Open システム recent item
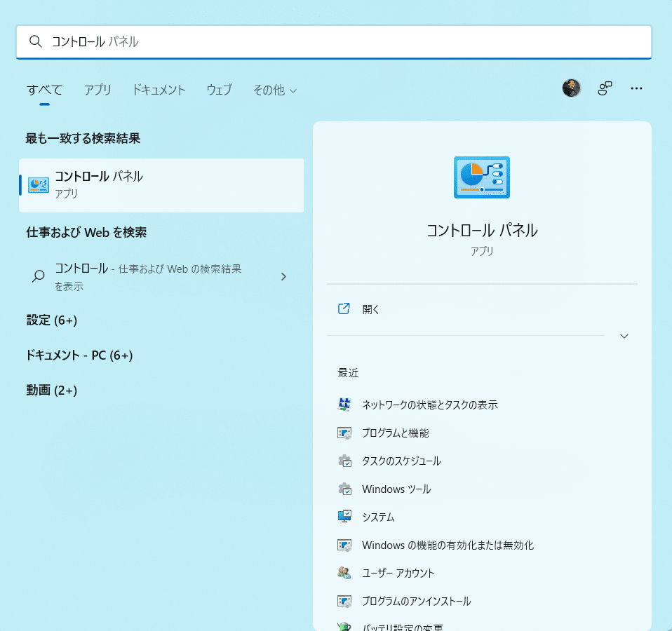Image resolution: width=672 pixels, height=631 pixels. coord(378,517)
